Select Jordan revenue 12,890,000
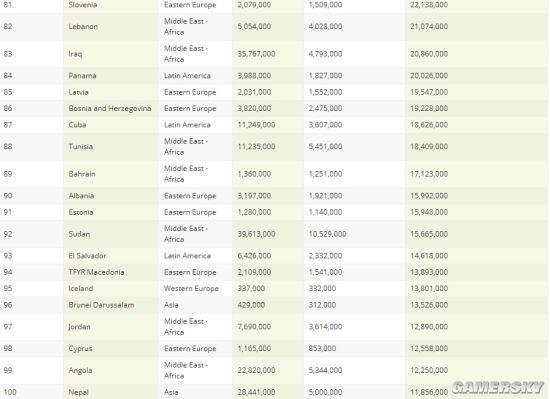The height and width of the screenshot is (399, 550). (x=429, y=327)
